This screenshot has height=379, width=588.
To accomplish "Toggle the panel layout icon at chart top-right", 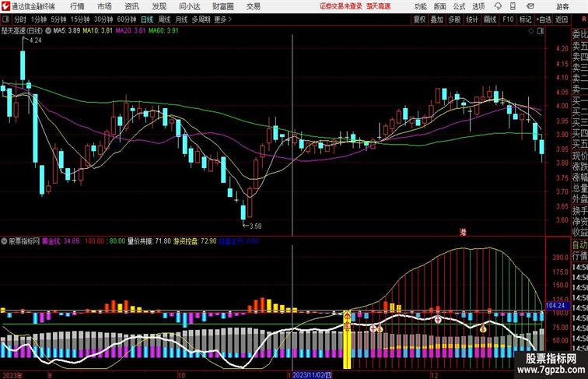I will [x=541, y=31].
